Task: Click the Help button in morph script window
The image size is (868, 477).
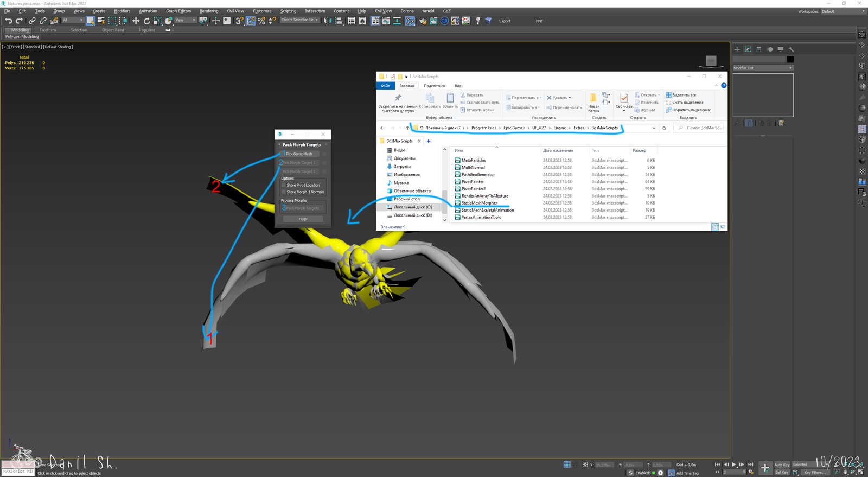Action: 303,219
